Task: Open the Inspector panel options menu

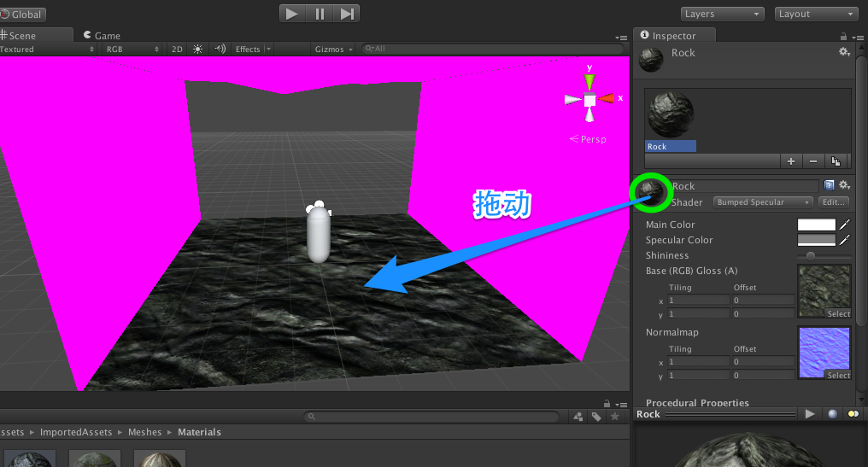Action: point(858,38)
